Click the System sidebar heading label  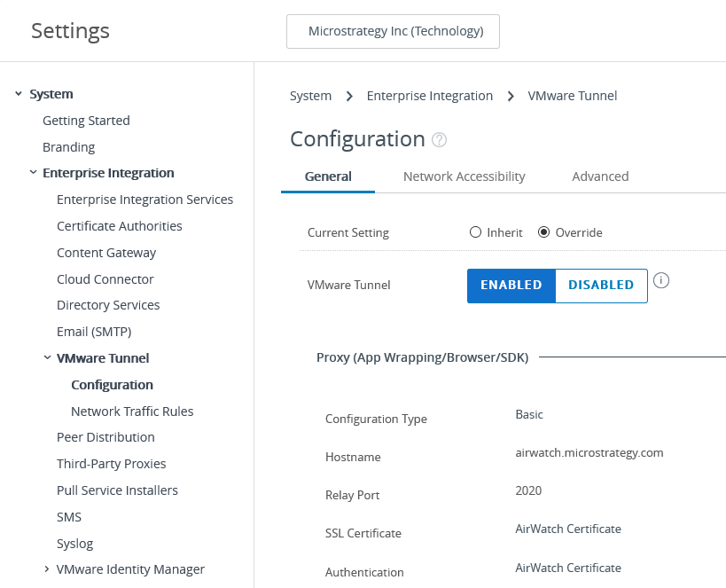51,94
